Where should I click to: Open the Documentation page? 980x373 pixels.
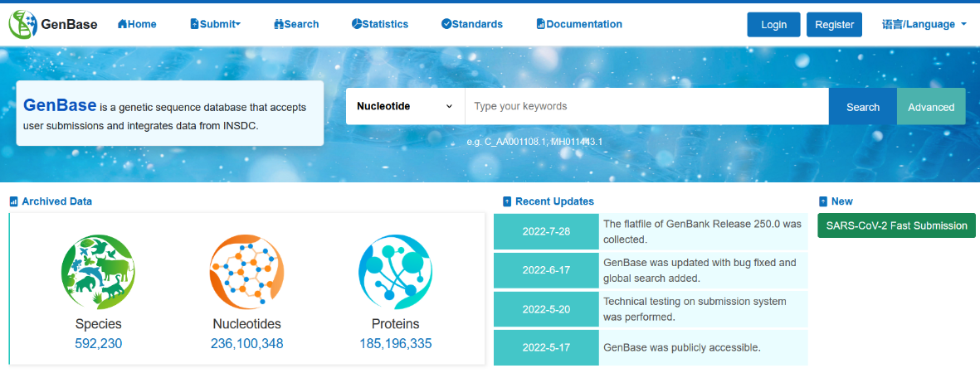pos(579,24)
